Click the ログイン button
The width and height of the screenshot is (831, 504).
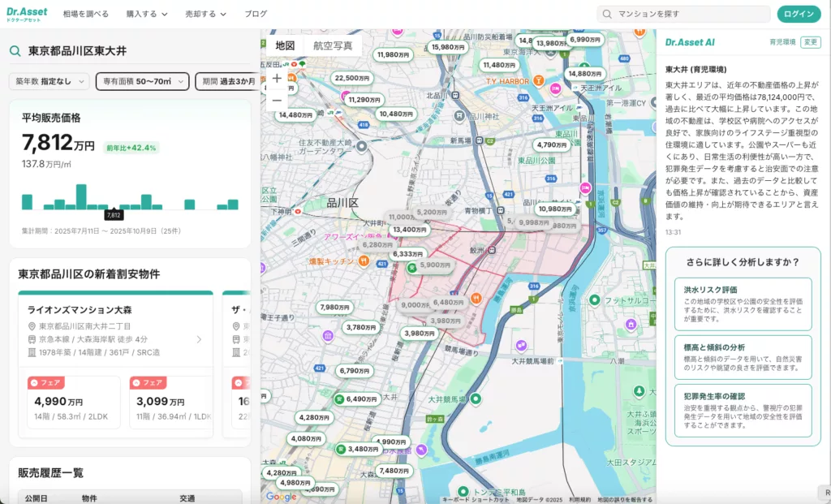799,14
